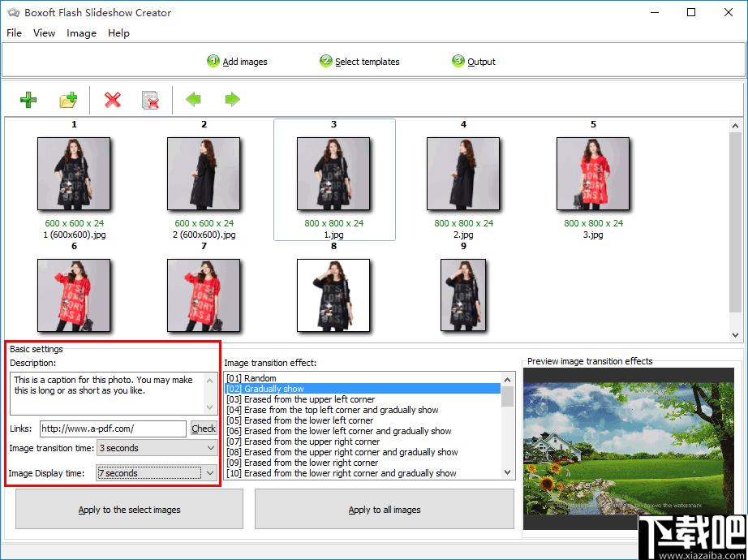
Task: Select [02] Gradually show effect
Action: coord(363,389)
